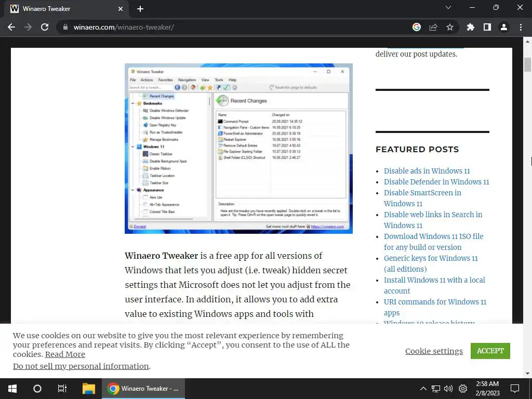Open Generic keys for Windows 11 post

coord(431,263)
